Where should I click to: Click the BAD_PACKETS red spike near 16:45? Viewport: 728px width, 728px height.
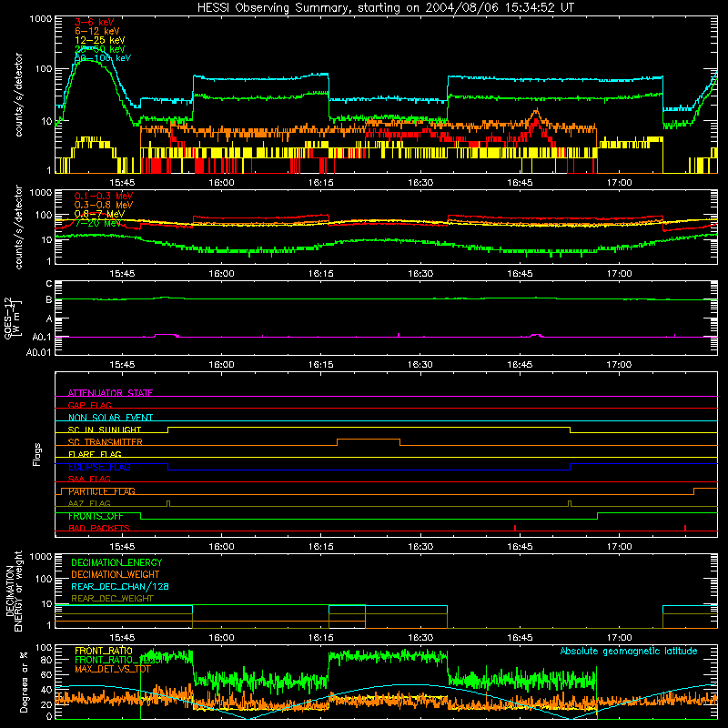515,528
